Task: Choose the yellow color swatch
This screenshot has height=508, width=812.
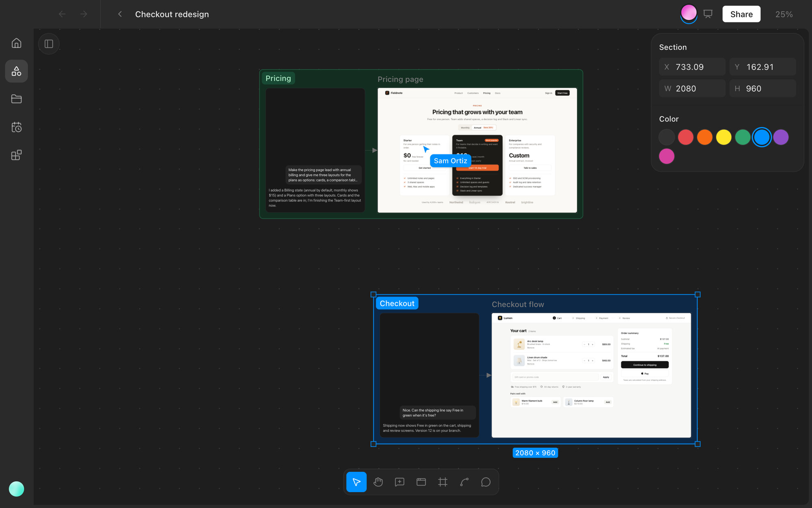Action: point(724,137)
